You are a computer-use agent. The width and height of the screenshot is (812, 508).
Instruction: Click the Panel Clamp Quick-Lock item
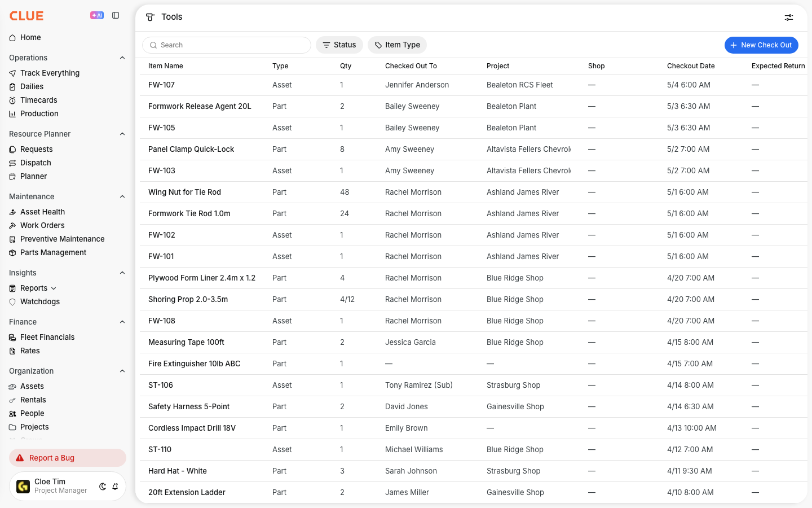[x=191, y=150]
